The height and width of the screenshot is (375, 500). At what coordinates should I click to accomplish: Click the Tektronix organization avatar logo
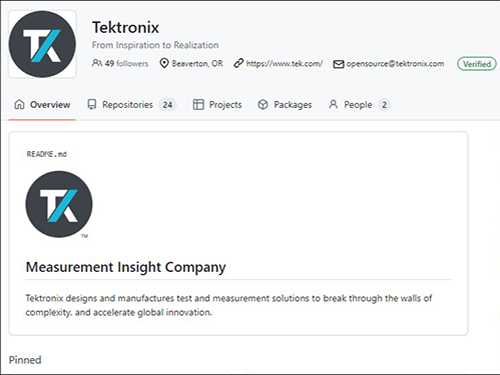point(42,44)
